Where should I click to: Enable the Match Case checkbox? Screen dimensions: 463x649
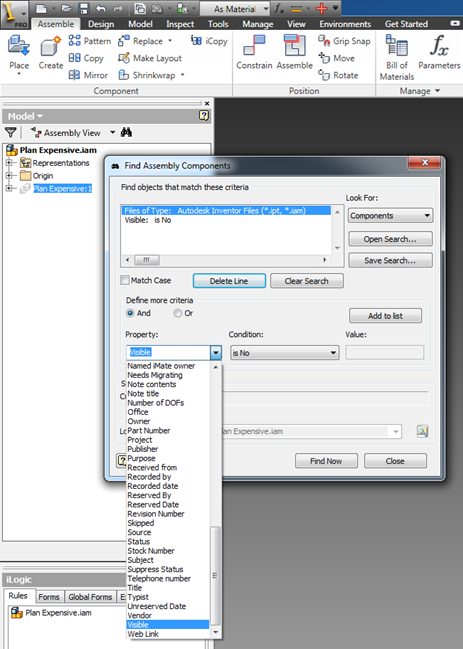(125, 280)
